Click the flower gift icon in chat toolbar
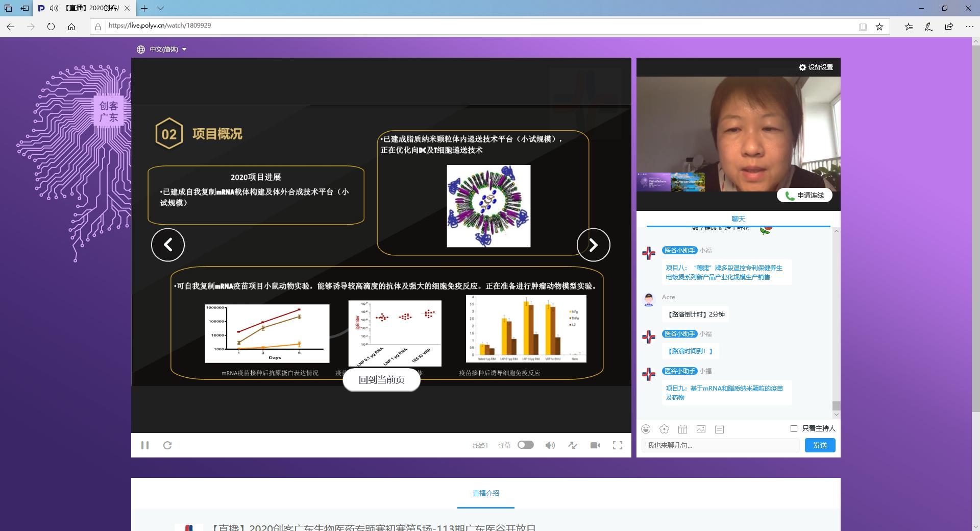The height and width of the screenshot is (531, 980). 664,429
